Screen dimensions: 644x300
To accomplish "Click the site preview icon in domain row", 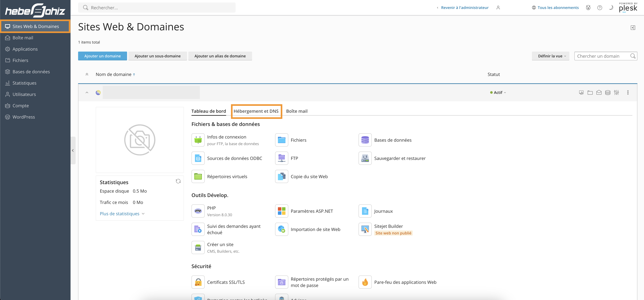I will (581, 93).
